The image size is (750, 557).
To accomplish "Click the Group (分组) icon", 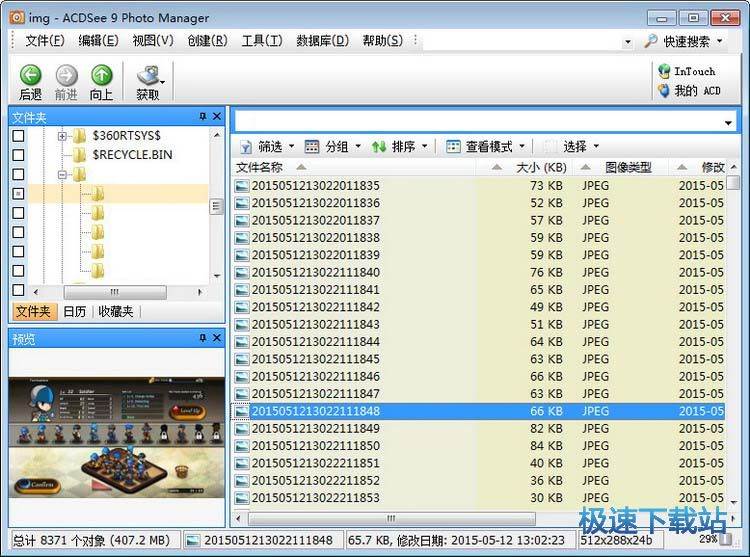I will [x=312, y=147].
